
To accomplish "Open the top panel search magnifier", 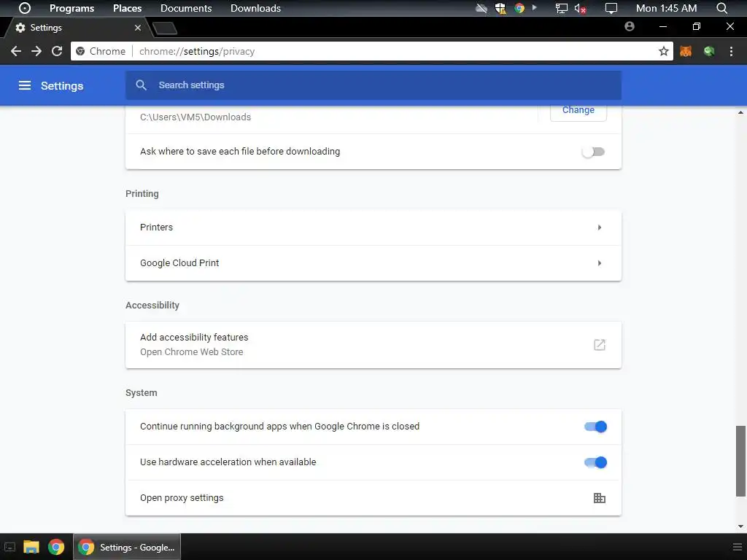I will (x=721, y=8).
